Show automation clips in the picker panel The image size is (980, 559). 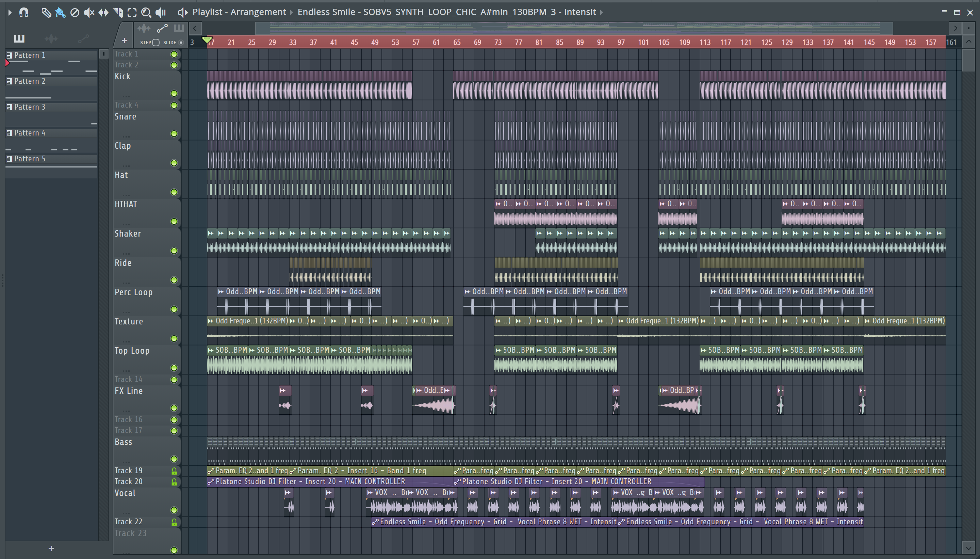click(x=83, y=38)
